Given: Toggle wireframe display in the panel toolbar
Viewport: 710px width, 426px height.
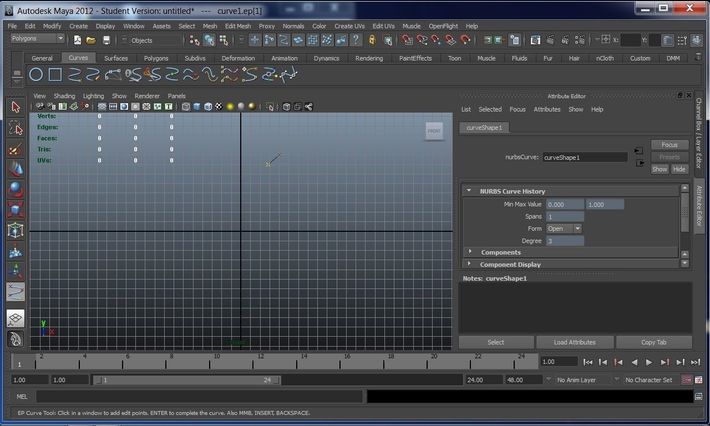Looking at the screenshot, I should 186,106.
